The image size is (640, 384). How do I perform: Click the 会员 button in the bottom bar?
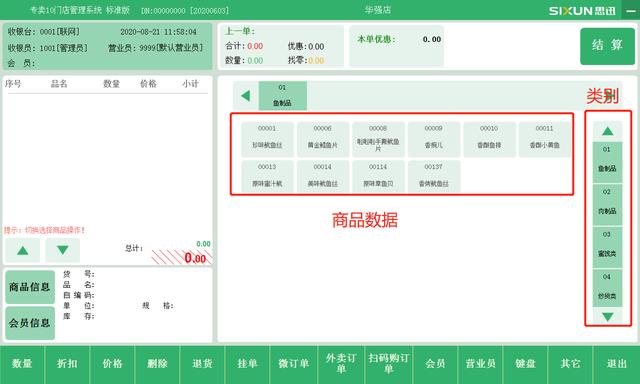click(436, 364)
